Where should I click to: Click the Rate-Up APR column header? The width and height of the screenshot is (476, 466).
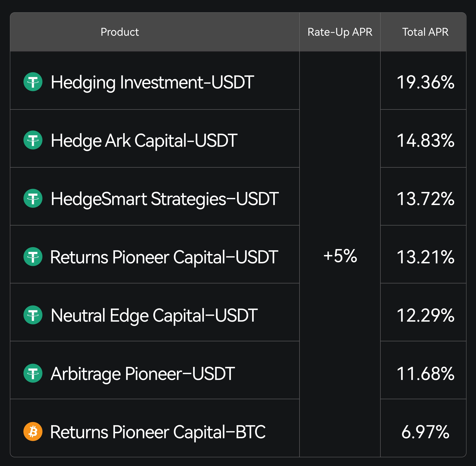(x=340, y=32)
